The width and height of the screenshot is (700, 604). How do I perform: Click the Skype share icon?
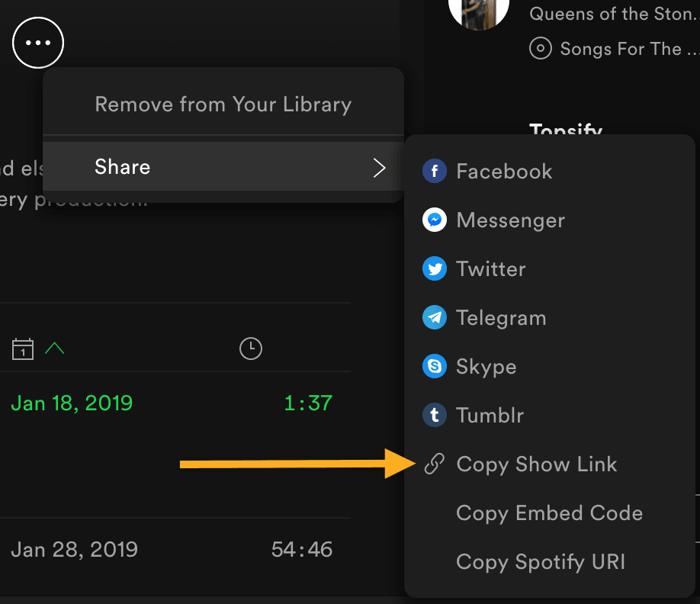coord(435,367)
